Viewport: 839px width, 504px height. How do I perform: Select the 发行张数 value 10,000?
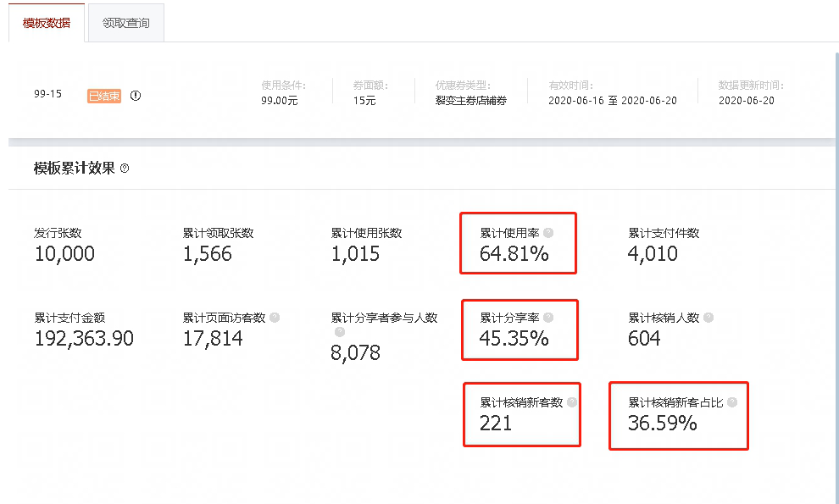(64, 254)
